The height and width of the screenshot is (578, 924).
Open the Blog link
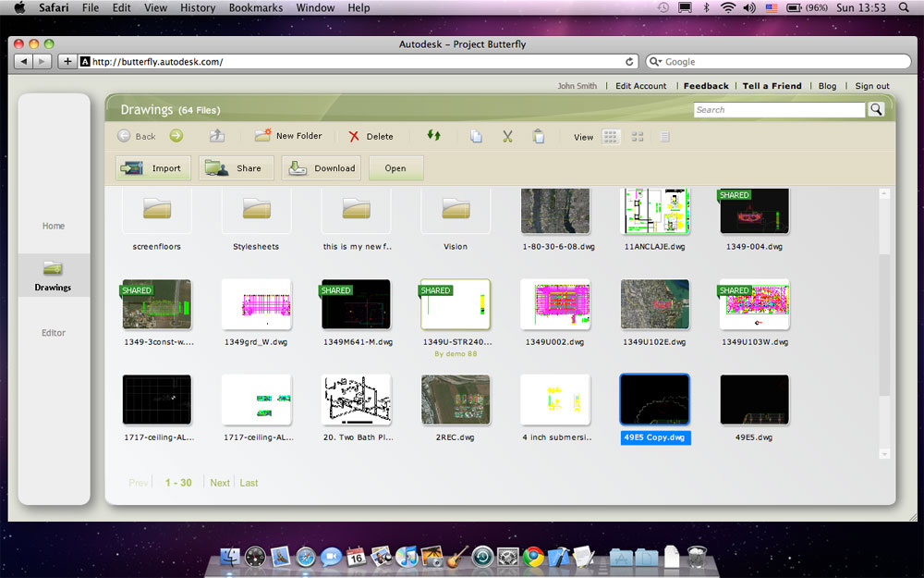point(827,85)
